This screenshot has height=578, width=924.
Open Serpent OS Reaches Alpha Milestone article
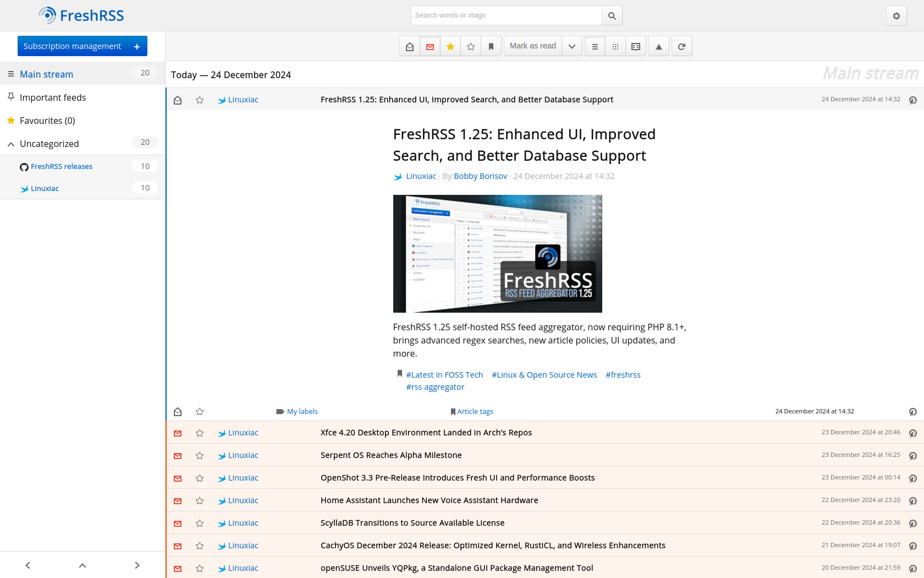click(x=391, y=455)
